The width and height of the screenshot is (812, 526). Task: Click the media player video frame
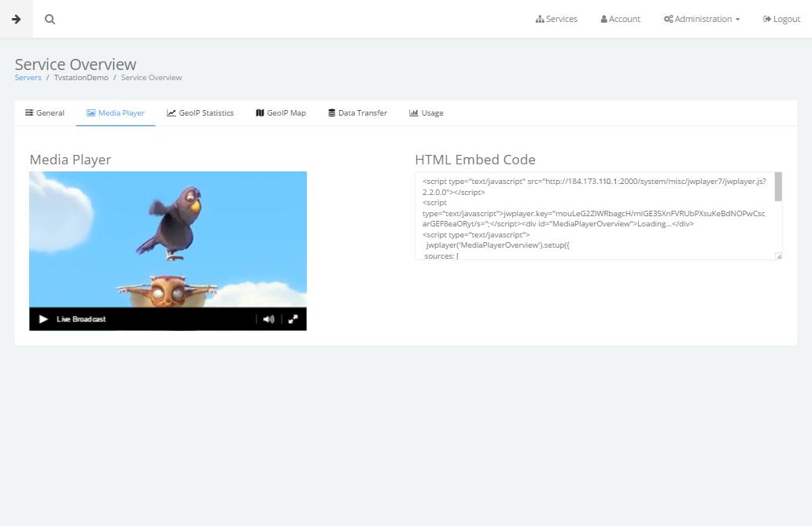coord(168,240)
